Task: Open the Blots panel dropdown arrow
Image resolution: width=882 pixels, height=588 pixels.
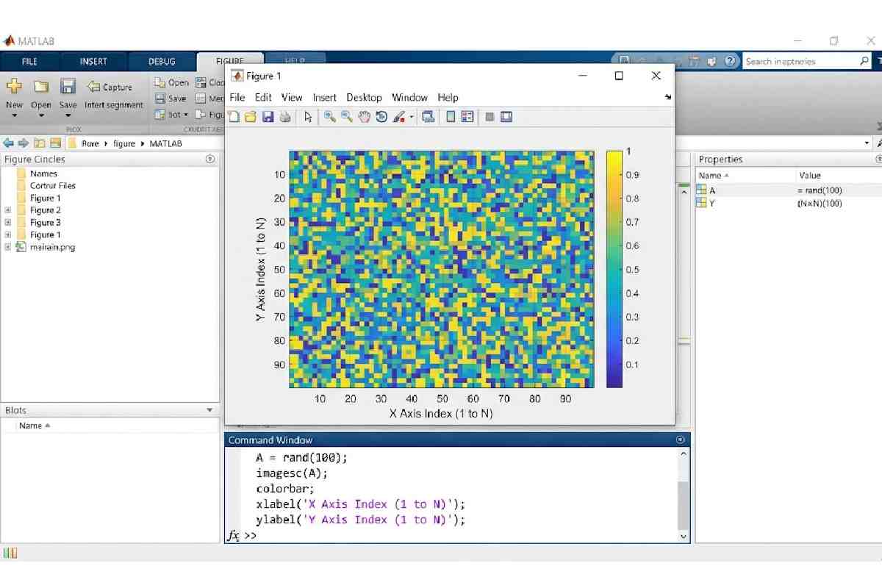Action: pos(209,410)
